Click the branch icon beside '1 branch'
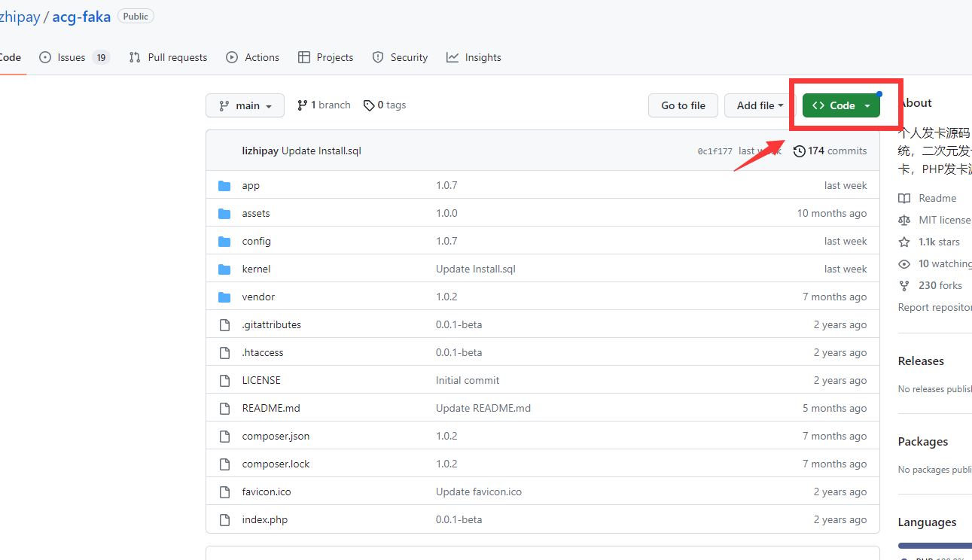This screenshot has width=972, height=560. coord(302,105)
